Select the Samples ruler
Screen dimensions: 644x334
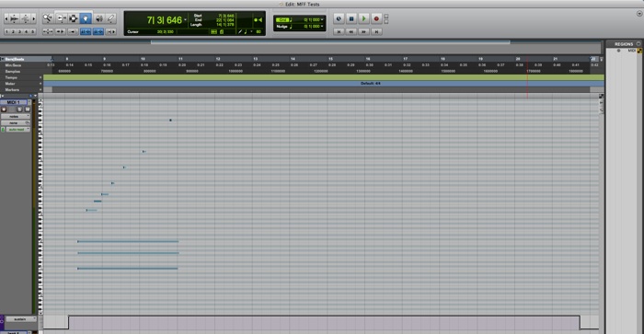(12, 72)
